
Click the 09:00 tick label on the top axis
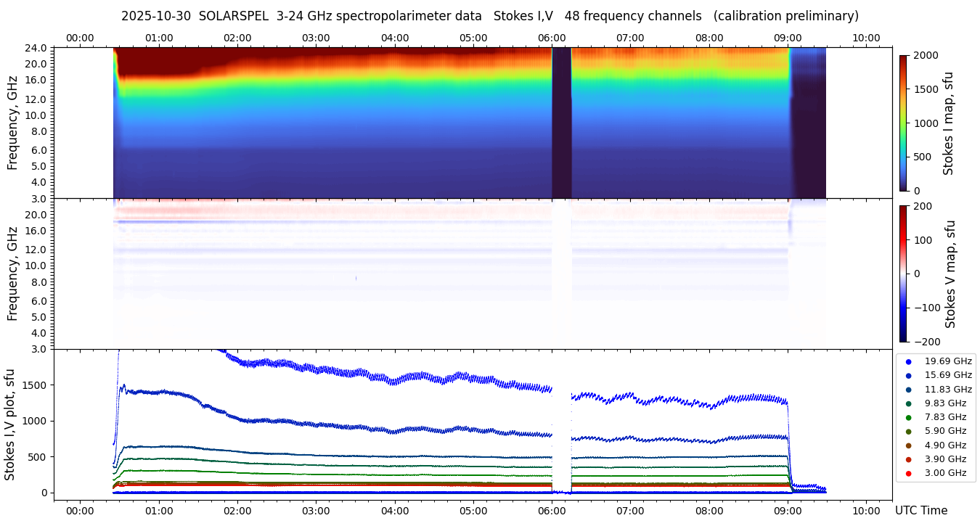[788, 38]
